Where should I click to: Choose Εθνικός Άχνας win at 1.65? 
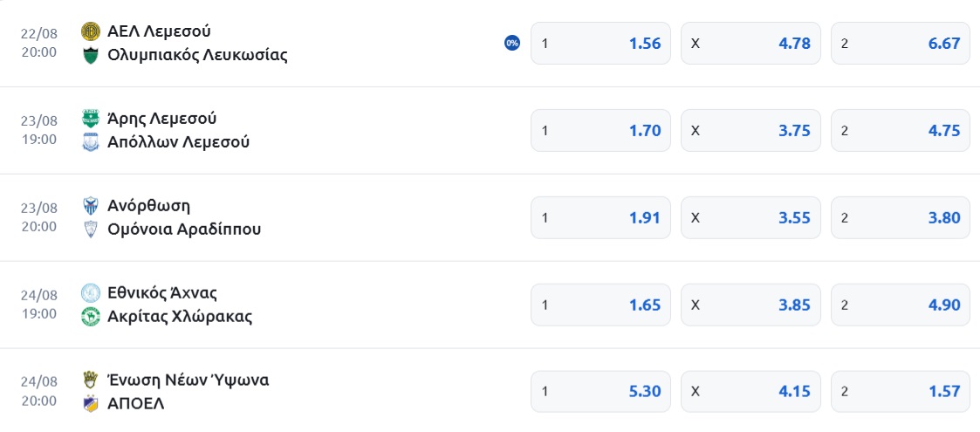tap(600, 305)
